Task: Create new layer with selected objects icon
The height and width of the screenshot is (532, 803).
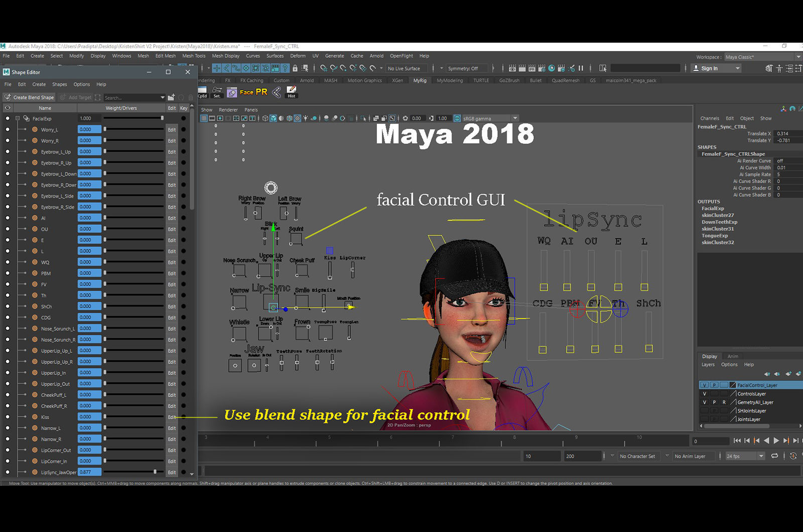Action: pyautogui.click(x=798, y=374)
